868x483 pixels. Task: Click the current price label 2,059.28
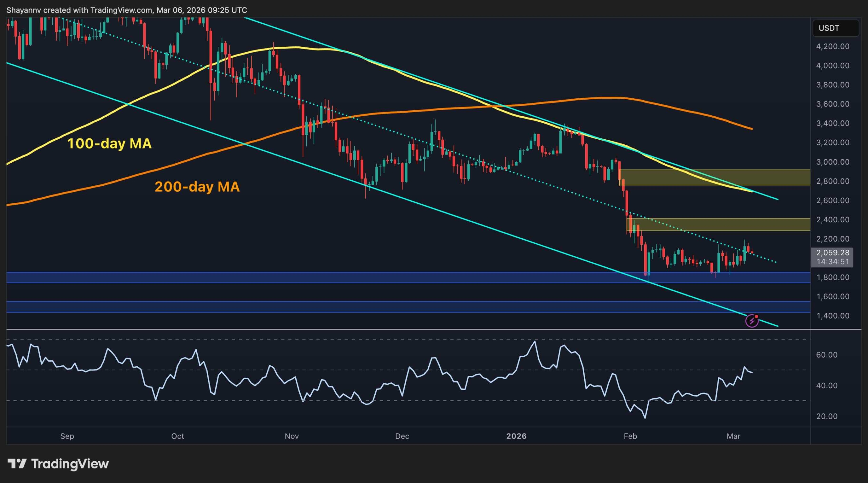pos(832,253)
